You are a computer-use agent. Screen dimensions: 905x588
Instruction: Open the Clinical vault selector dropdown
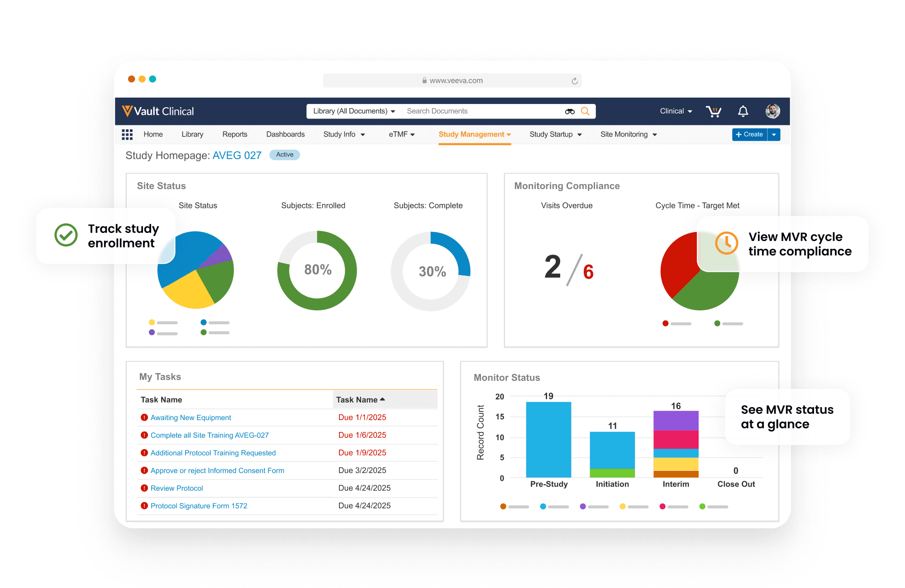(676, 111)
